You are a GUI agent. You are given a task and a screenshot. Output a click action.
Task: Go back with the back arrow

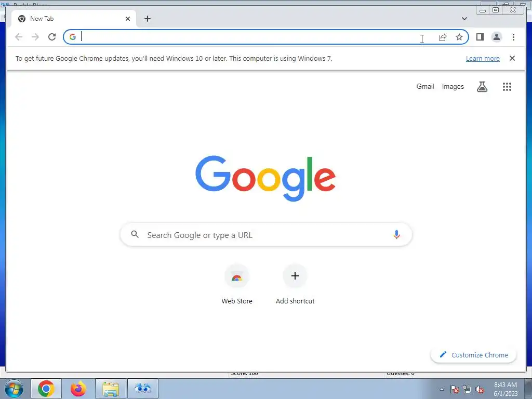coord(19,37)
